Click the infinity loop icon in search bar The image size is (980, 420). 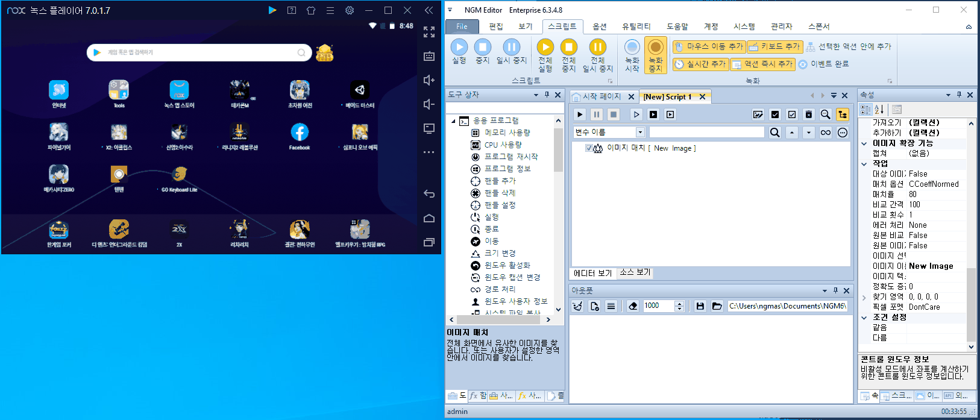pyautogui.click(x=826, y=133)
